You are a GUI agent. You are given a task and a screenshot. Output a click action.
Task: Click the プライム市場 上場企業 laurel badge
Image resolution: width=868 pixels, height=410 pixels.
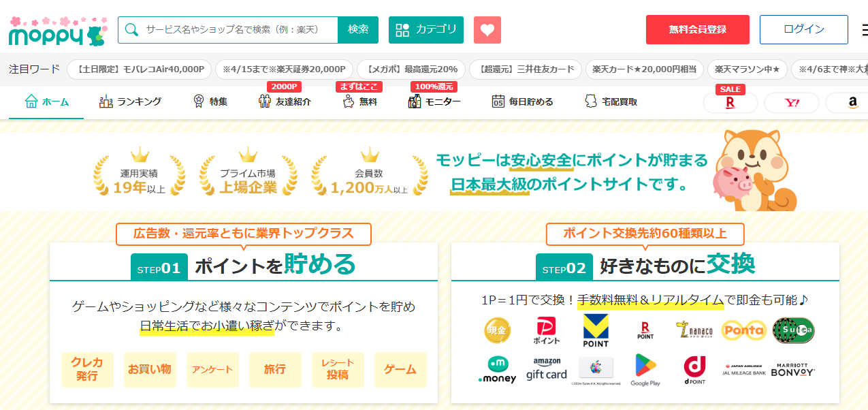(248, 172)
